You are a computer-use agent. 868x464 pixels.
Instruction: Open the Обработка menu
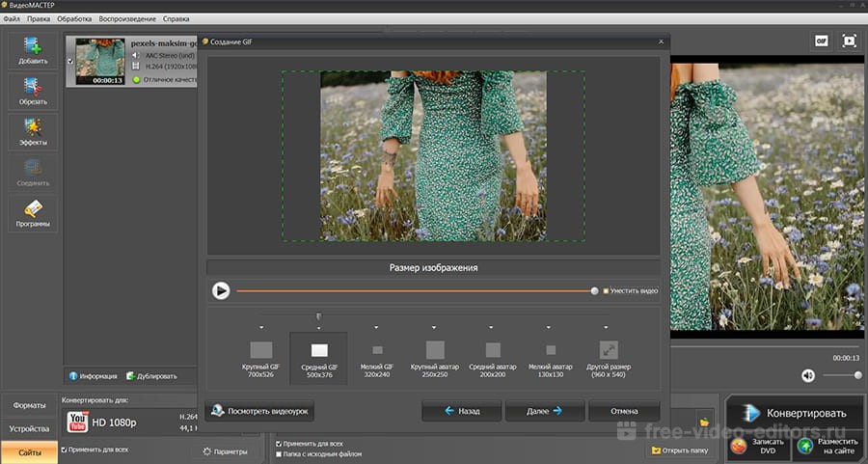[74, 18]
